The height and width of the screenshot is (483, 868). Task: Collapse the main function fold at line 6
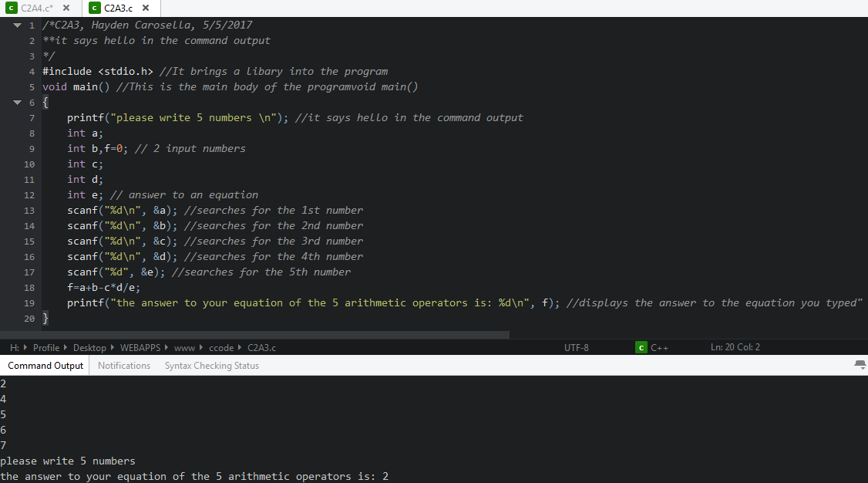[17, 102]
